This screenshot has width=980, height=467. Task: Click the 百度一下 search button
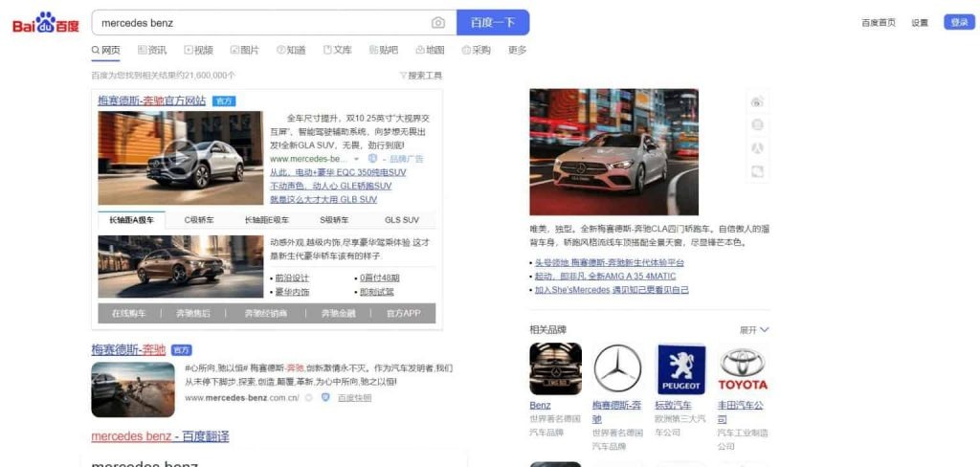[x=493, y=23]
